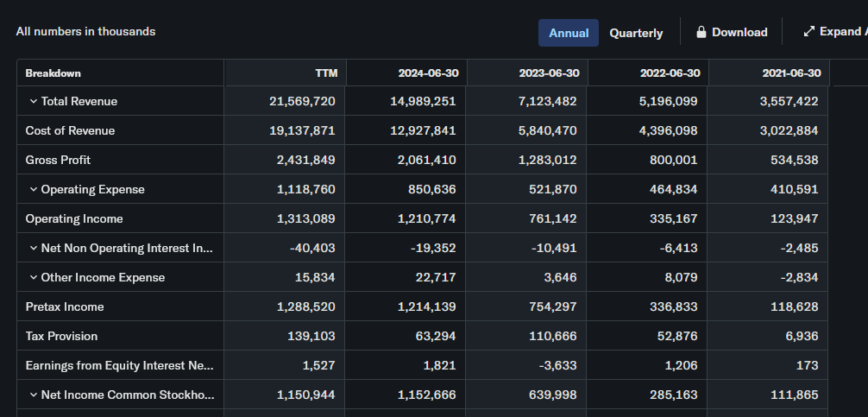Screen dimensions: 868x417
Task: Click the Operating Expense label text
Action: pyautogui.click(x=93, y=189)
